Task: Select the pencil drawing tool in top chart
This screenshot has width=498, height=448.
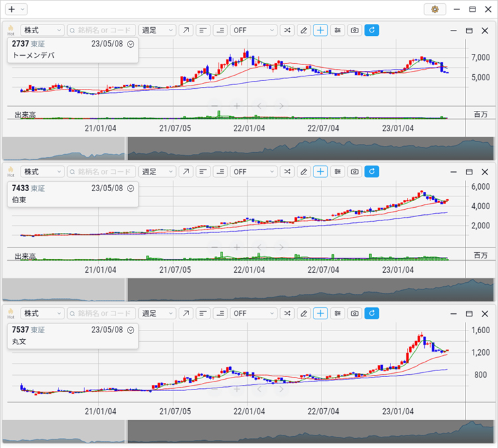Action: click(x=303, y=31)
